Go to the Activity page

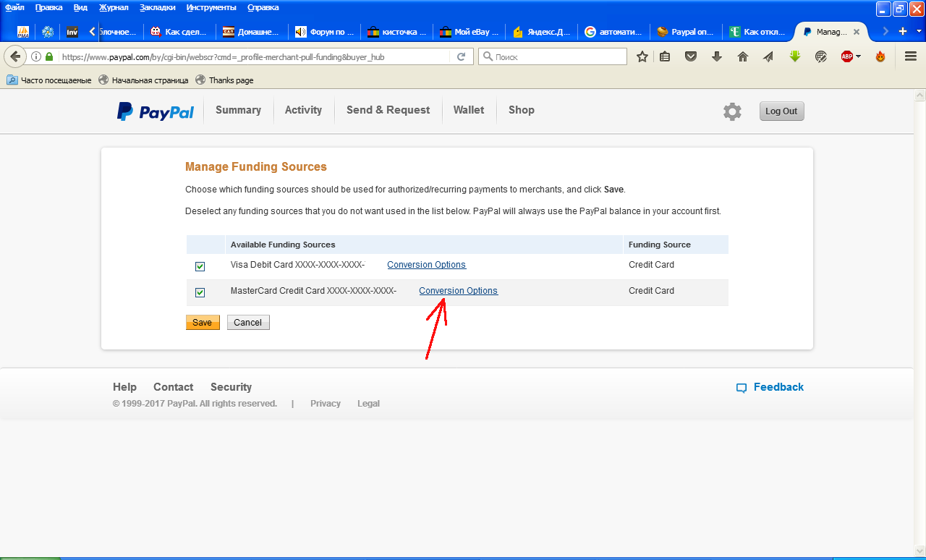point(303,110)
